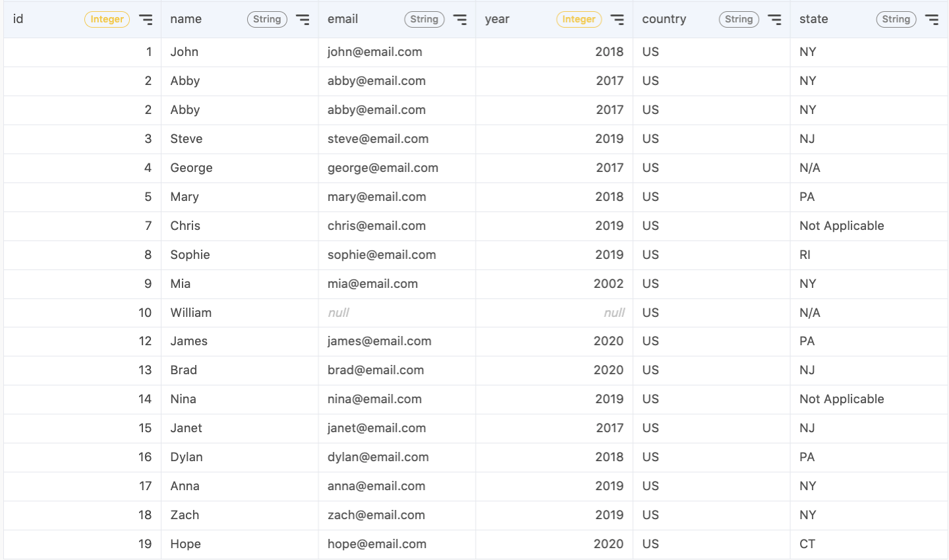This screenshot has height=560, width=949.
Task: Click the cell containing john@email.com
Action: [x=397, y=52]
